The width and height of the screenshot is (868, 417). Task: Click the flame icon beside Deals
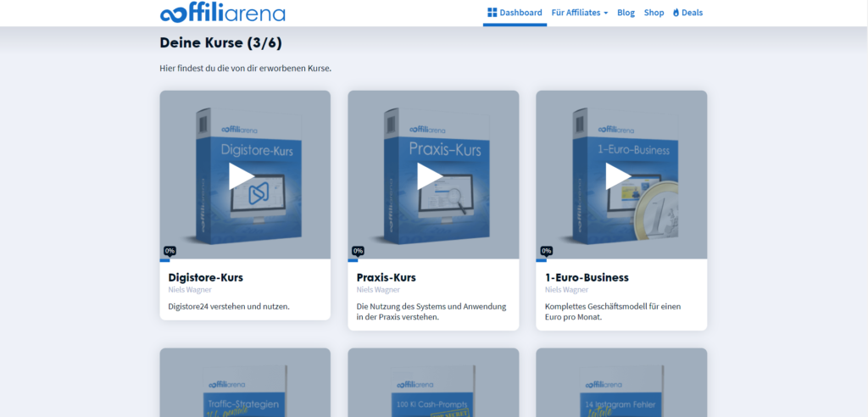click(676, 13)
